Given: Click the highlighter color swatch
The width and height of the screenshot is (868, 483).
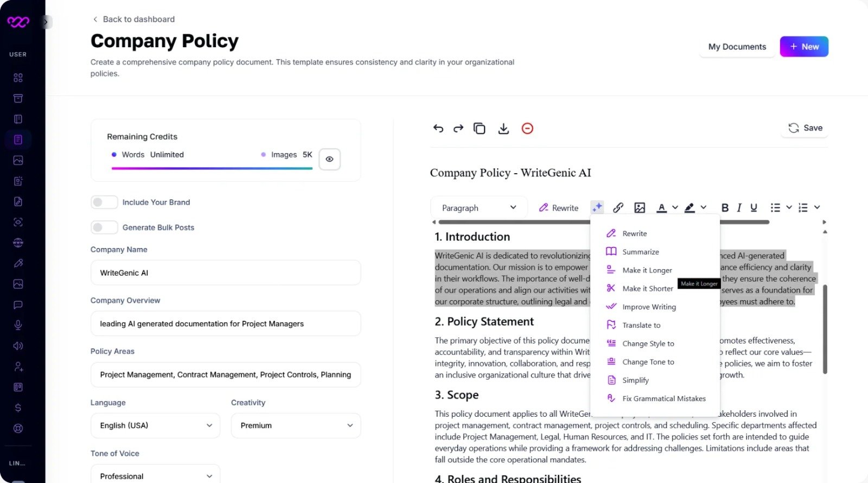Looking at the screenshot, I should (690, 207).
